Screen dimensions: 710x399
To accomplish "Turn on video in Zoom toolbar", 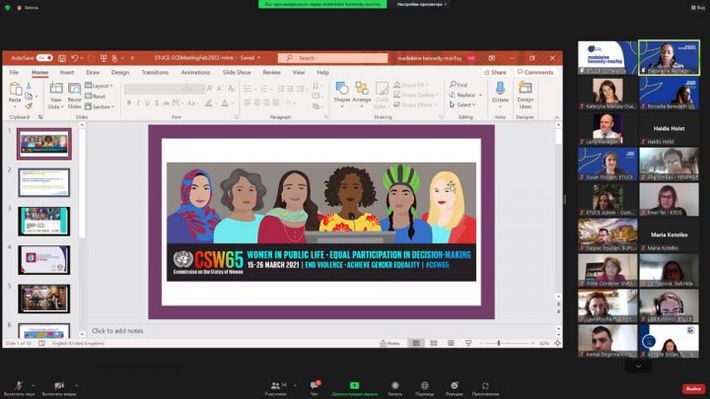I will pyautogui.click(x=59, y=388).
